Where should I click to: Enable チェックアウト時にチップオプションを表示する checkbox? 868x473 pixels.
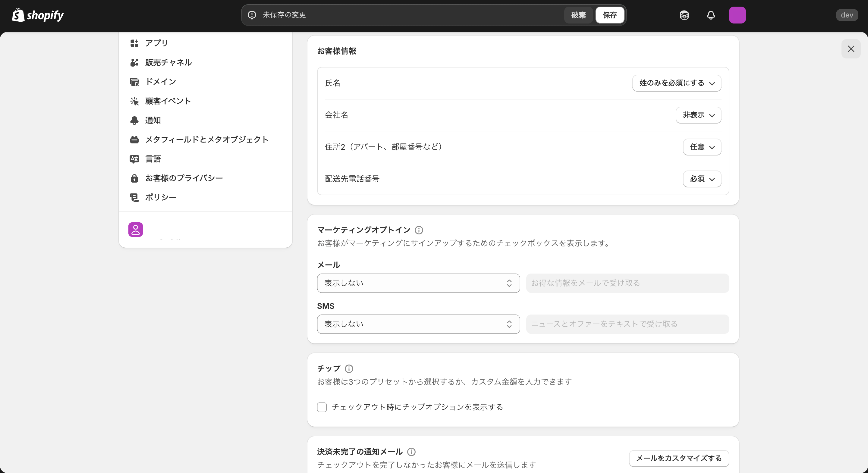tap(322, 407)
